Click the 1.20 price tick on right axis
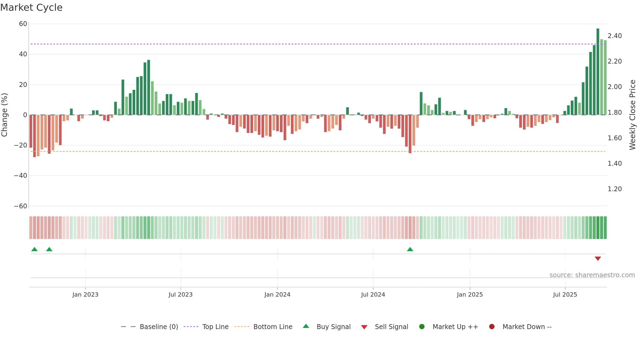This screenshot has width=644, height=362. [615, 189]
